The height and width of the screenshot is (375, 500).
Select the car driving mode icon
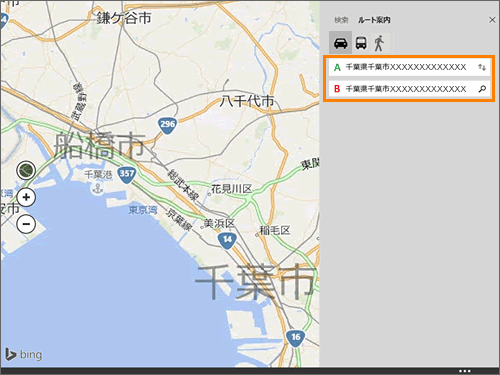tap(340, 43)
